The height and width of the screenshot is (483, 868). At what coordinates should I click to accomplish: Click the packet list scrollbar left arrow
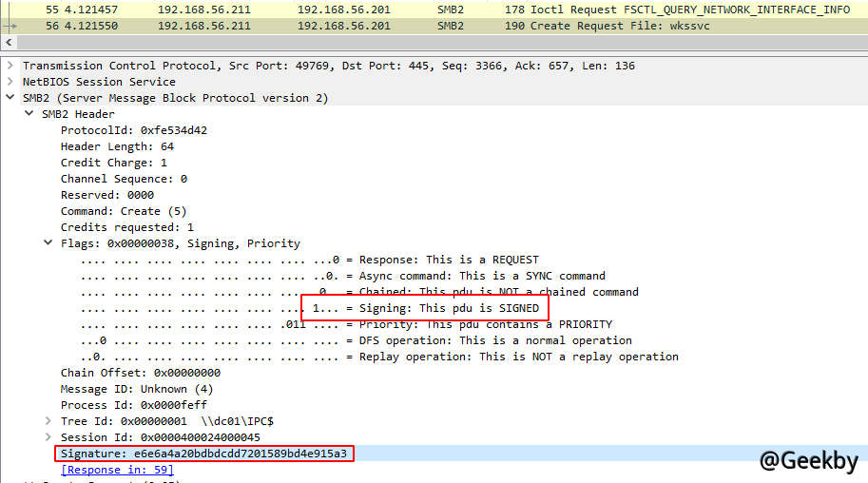[8, 44]
